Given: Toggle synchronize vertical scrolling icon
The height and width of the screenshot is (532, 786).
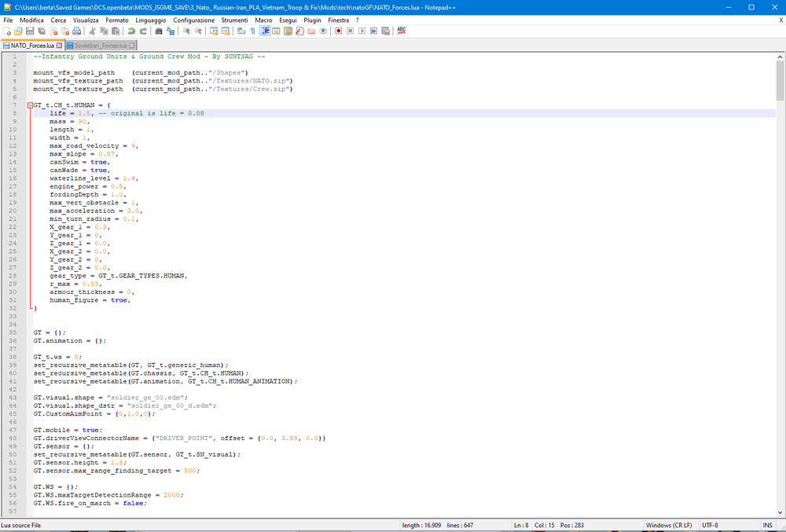Looking at the screenshot, I should tap(214, 31).
